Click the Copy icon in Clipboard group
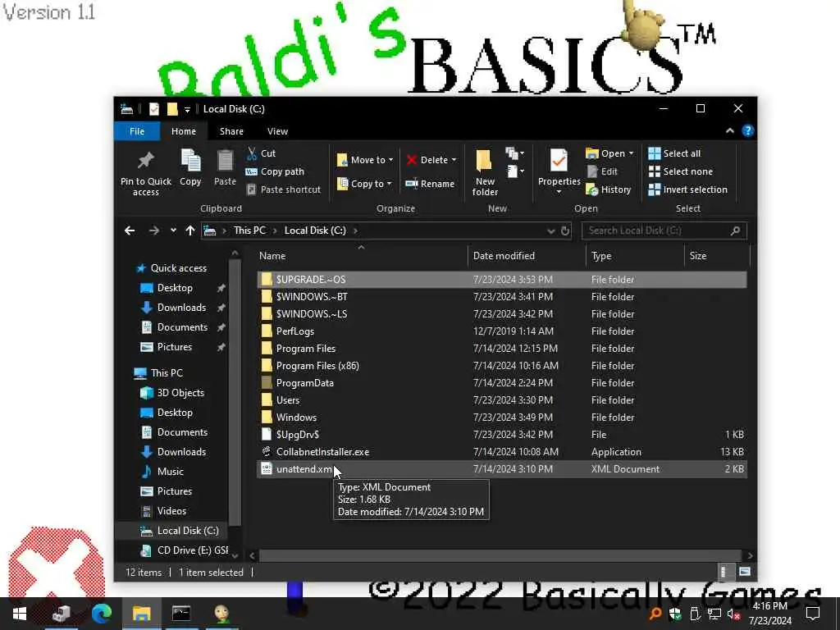The image size is (840, 630). (x=190, y=160)
